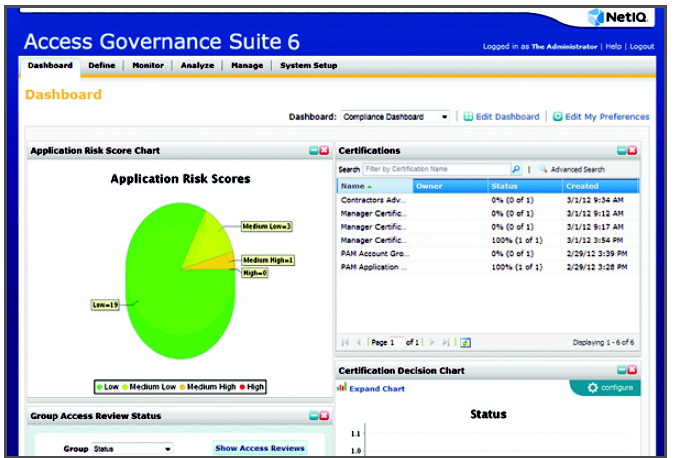Screen dimensions: 677x458
Task: Open the Dashboard tab
Action: coord(50,66)
